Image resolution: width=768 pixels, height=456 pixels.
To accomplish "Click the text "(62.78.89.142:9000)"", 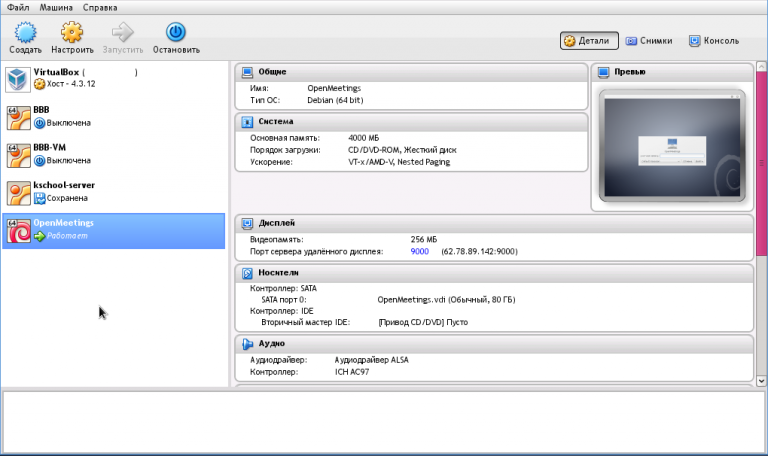I will (x=479, y=251).
